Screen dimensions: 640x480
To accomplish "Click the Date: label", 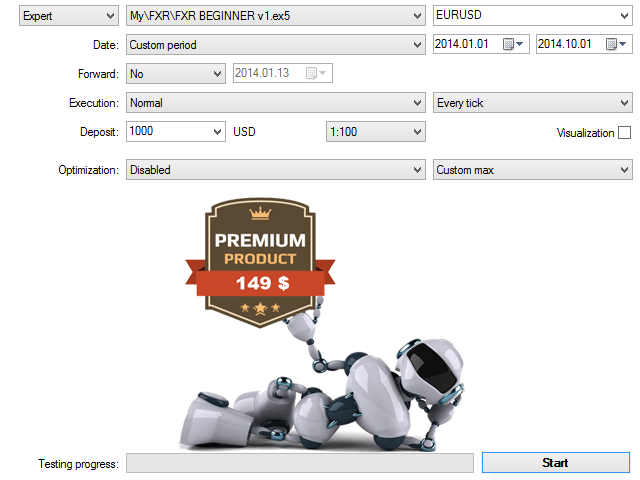I will click(106, 45).
